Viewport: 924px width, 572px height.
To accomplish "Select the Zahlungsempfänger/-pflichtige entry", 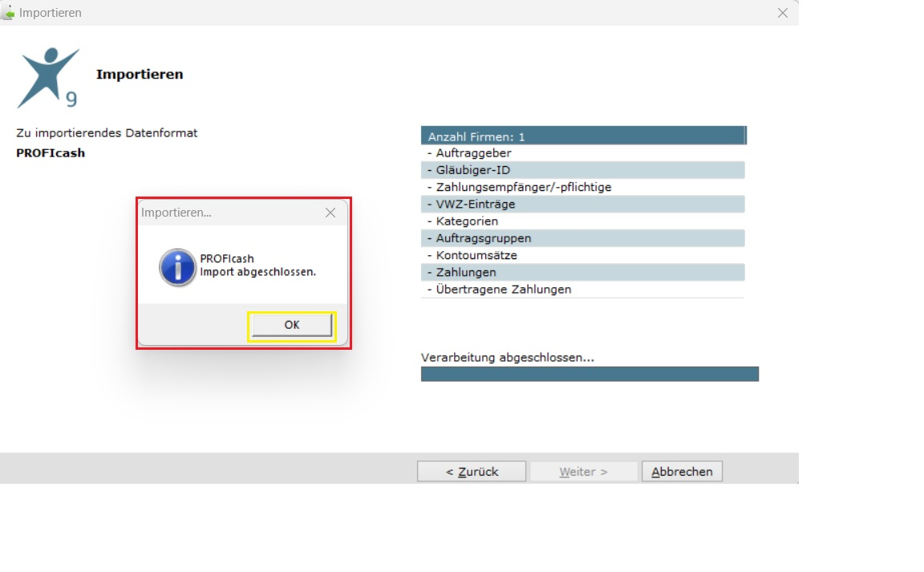I will (583, 188).
